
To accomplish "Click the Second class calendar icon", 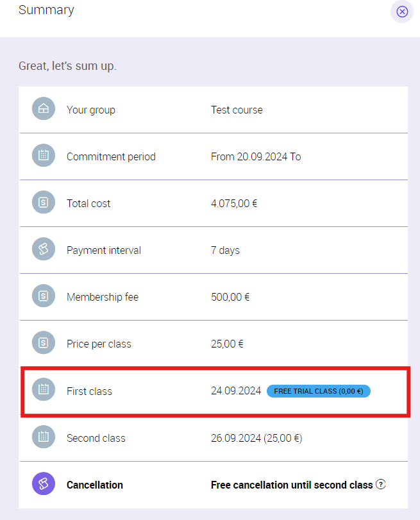I will 44,437.
